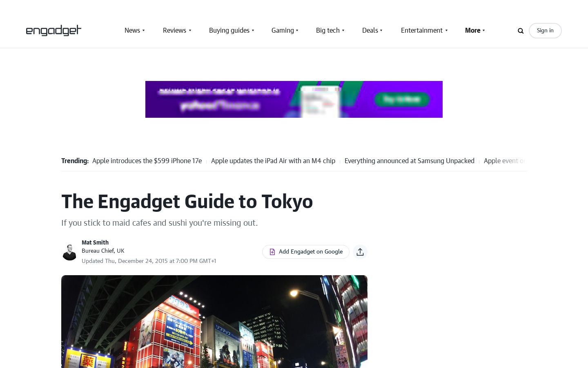The image size is (588, 368).
Task: Open Everything announced at Samsung Unpacked link
Action: pos(410,161)
